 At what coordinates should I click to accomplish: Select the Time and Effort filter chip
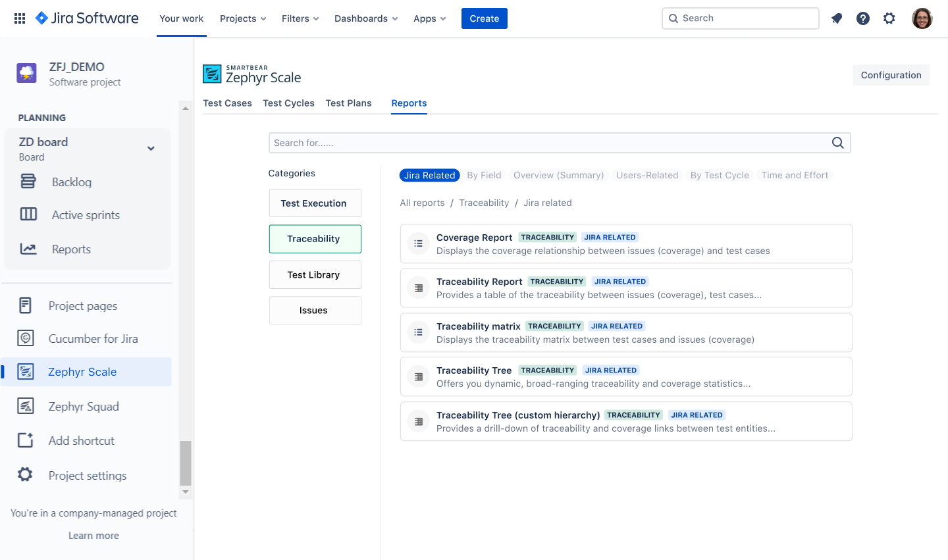point(795,175)
